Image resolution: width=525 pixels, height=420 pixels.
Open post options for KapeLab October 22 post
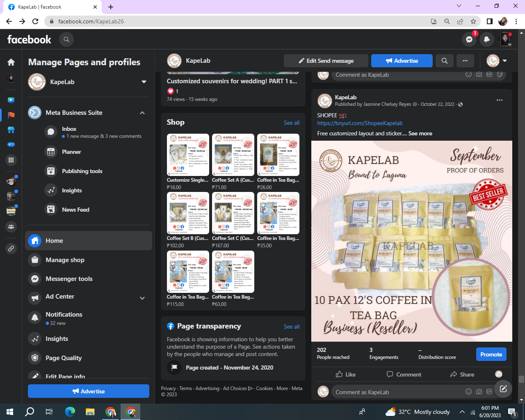point(499,100)
